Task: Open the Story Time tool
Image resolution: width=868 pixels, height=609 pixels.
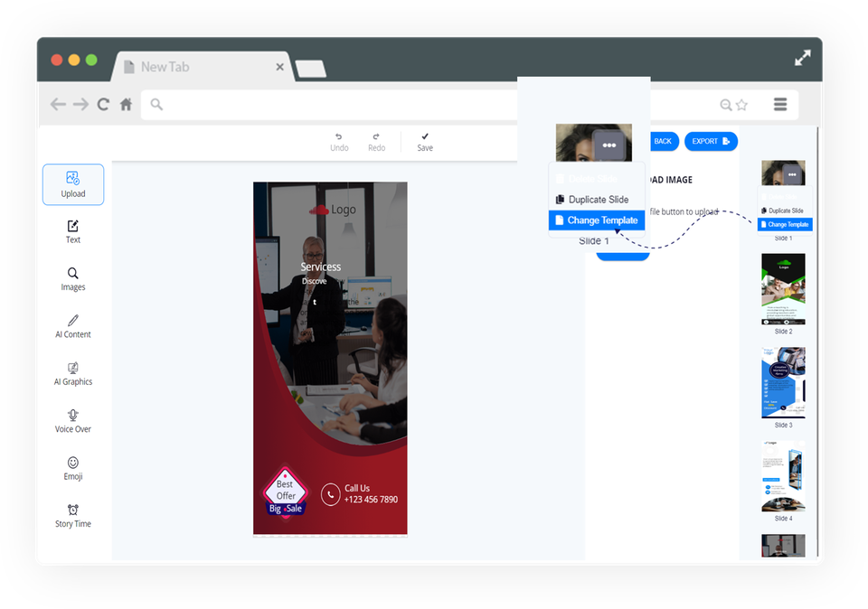Action: [73, 516]
